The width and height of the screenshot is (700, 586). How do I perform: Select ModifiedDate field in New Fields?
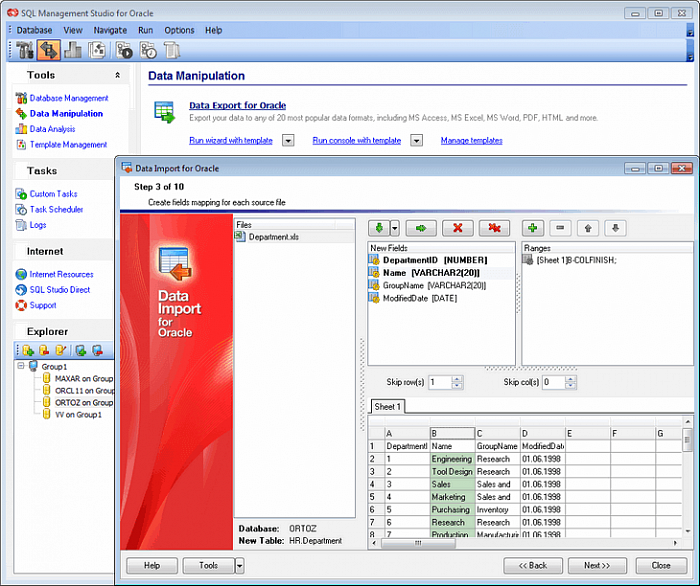(420, 298)
